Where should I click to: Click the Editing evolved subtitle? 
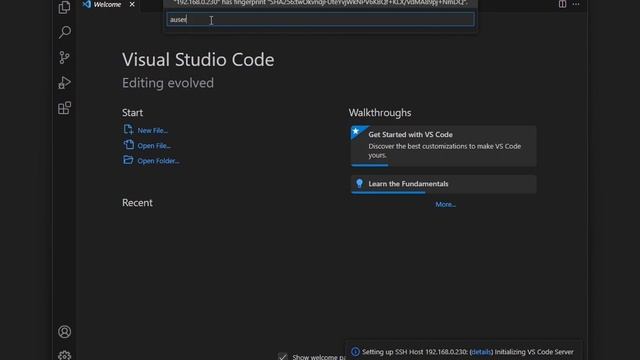click(x=168, y=83)
